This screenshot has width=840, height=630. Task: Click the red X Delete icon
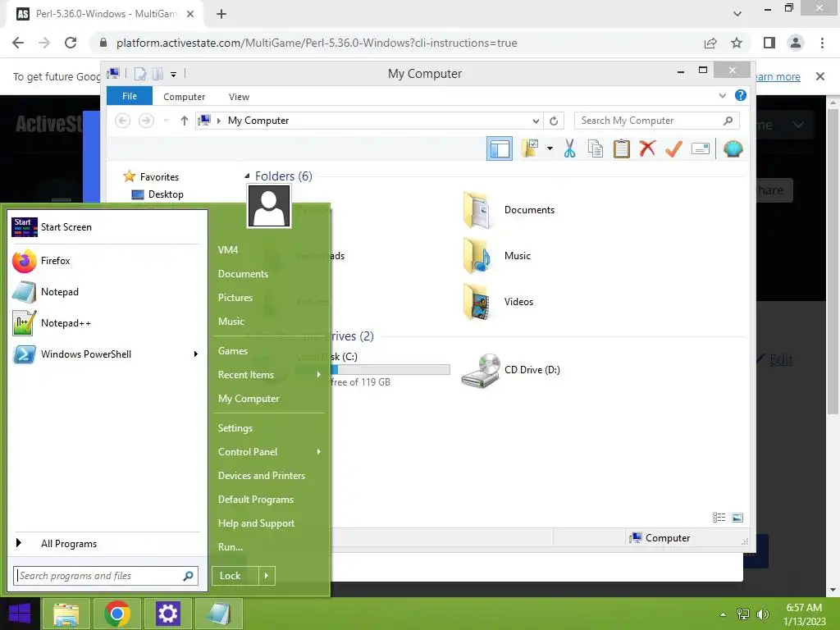647,148
